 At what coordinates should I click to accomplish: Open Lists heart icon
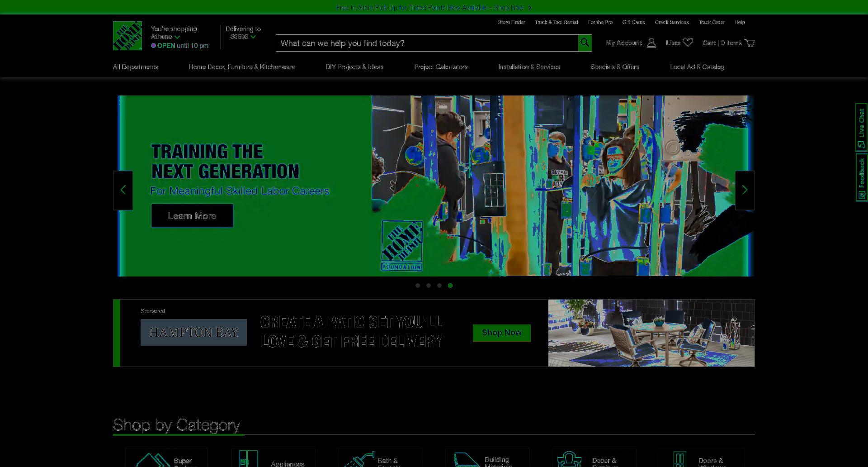click(x=688, y=43)
